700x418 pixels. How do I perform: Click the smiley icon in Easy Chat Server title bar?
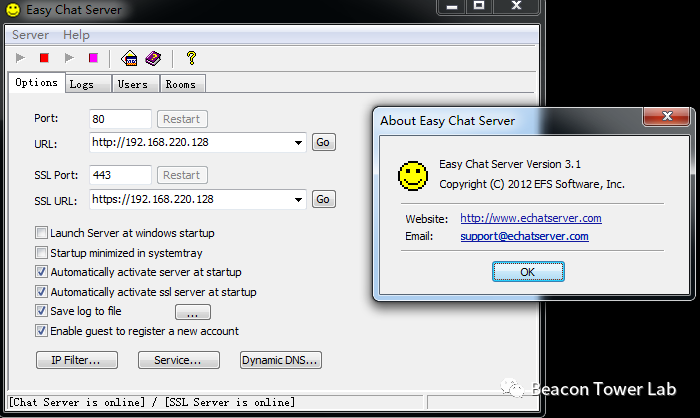(13, 10)
